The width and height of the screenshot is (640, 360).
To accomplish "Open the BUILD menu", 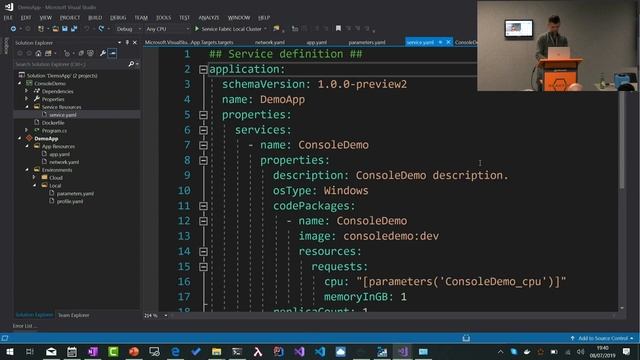I will pyautogui.click(x=95, y=18).
